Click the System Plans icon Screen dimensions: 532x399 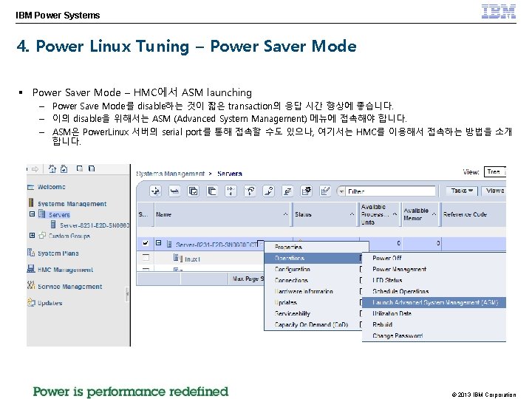[31, 253]
